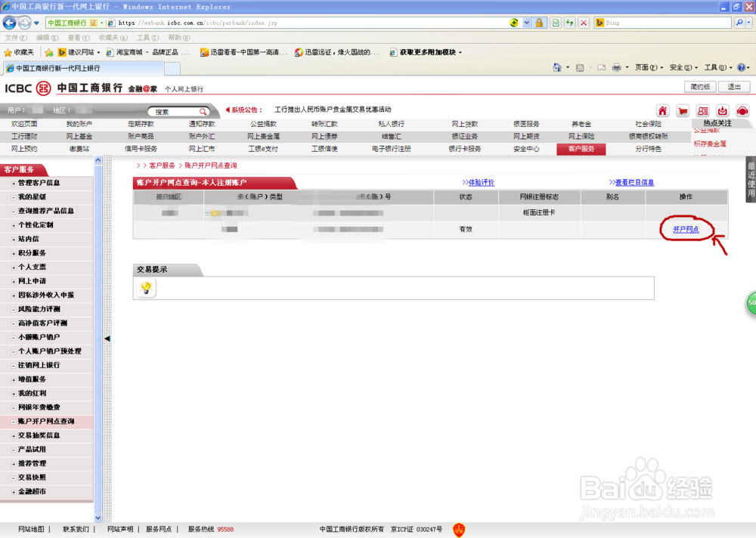Click the magnifier icon in the 搜索 box

click(x=203, y=112)
